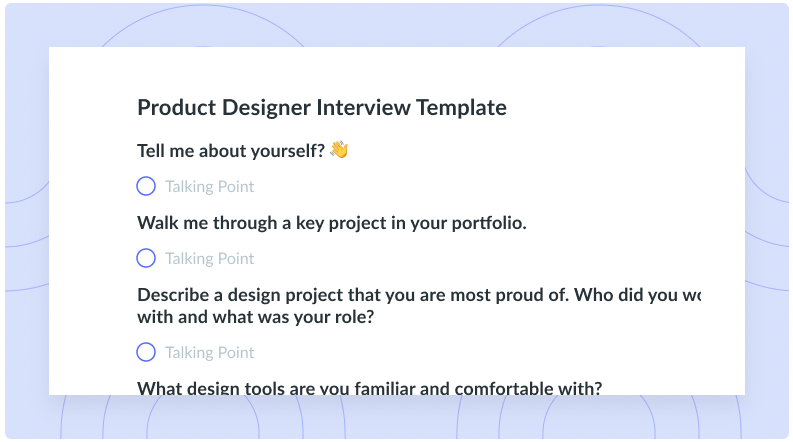Click 'Talking Point' placeholder under first question
This screenshot has width=793, height=442.
coord(209,187)
